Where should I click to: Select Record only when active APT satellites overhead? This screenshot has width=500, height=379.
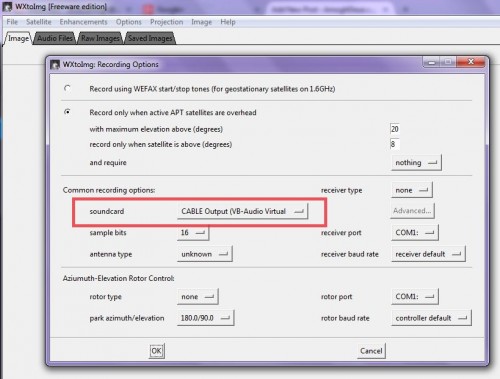coord(67,112)
